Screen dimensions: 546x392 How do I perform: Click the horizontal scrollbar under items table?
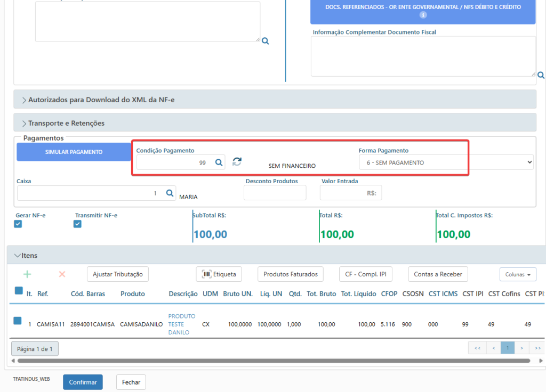point(274,361)
